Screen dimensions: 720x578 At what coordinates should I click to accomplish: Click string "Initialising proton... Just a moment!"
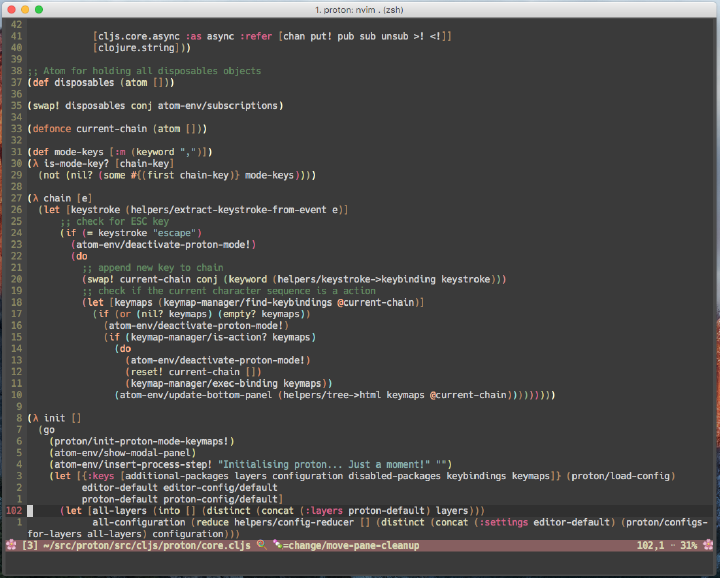click(x=324, y=464)
